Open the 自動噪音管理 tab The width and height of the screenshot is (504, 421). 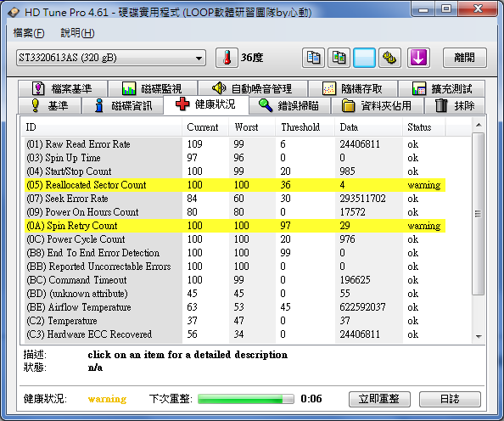253,88
